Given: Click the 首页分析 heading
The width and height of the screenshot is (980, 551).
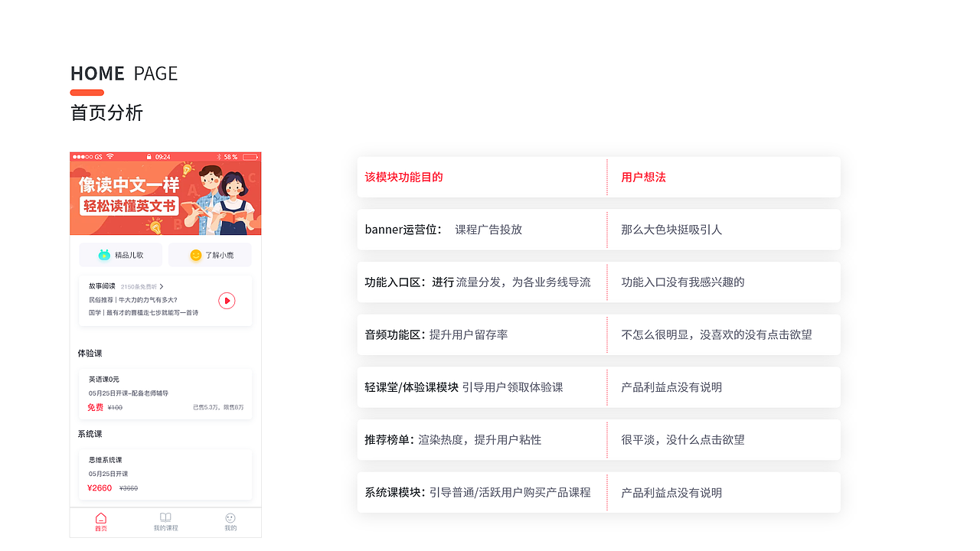Looking at the screenshot, I should (106, 112).
